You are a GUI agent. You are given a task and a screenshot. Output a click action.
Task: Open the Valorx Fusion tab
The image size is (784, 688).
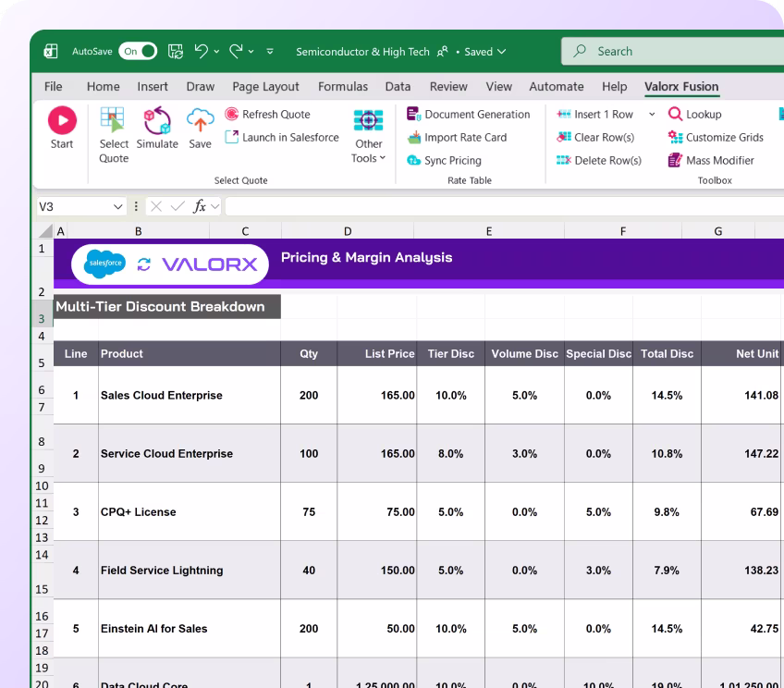tap(681, 87)
